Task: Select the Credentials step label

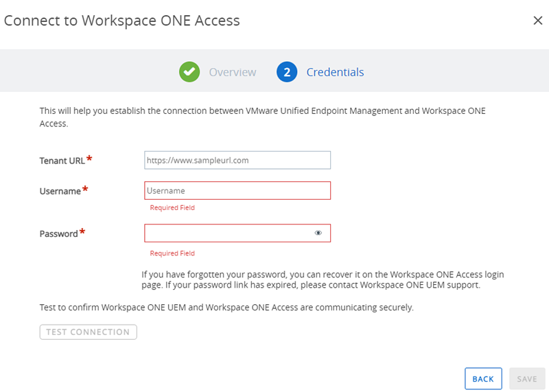Action: pos(335,72)
